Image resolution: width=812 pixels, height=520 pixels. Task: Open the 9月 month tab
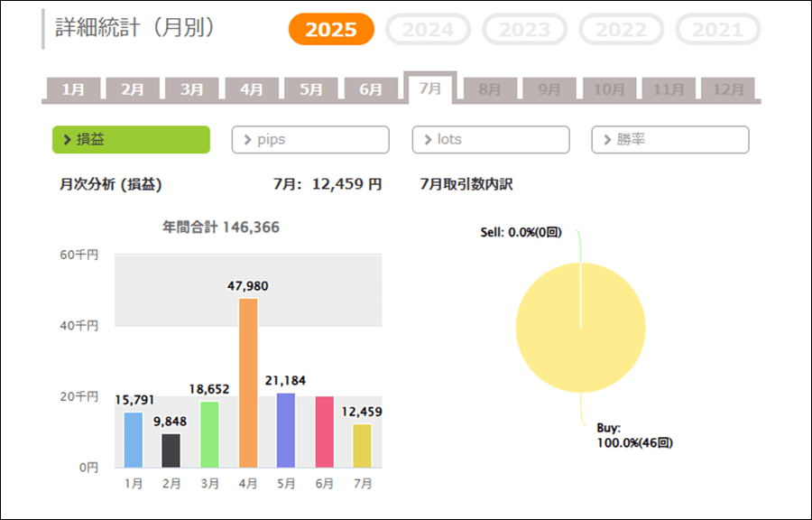click(549, 89)
